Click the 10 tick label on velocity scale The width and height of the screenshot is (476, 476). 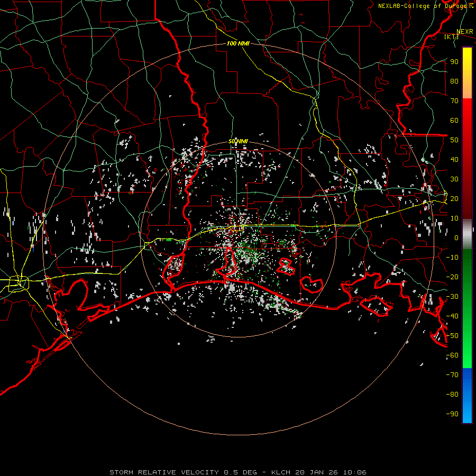[x=454, y=218]
